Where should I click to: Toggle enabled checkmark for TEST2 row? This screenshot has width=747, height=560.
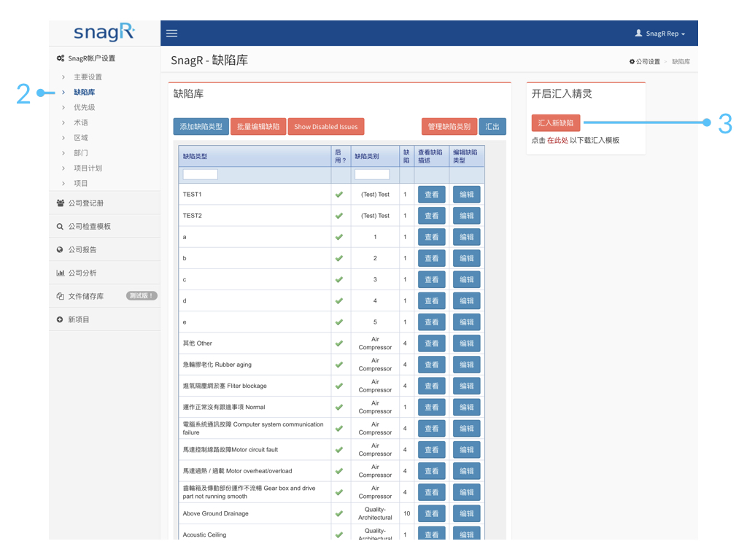339,216
